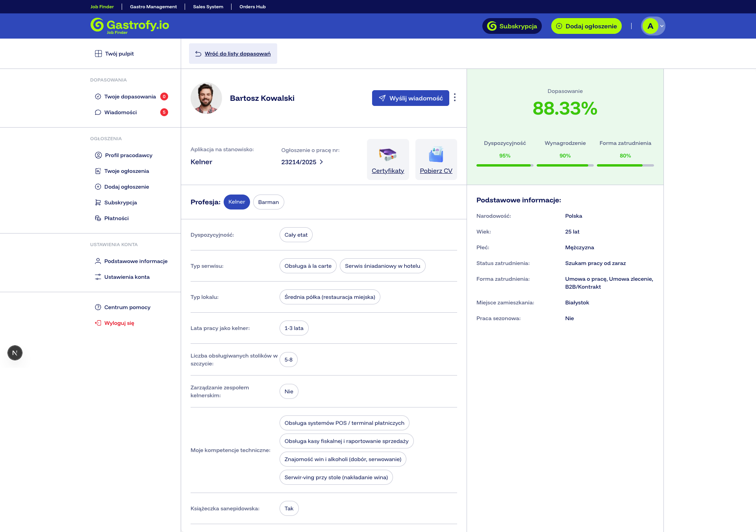Click Wróć do listy dopasowań link
This screenshot has height=532, width=756.
(x=237, y=54)
